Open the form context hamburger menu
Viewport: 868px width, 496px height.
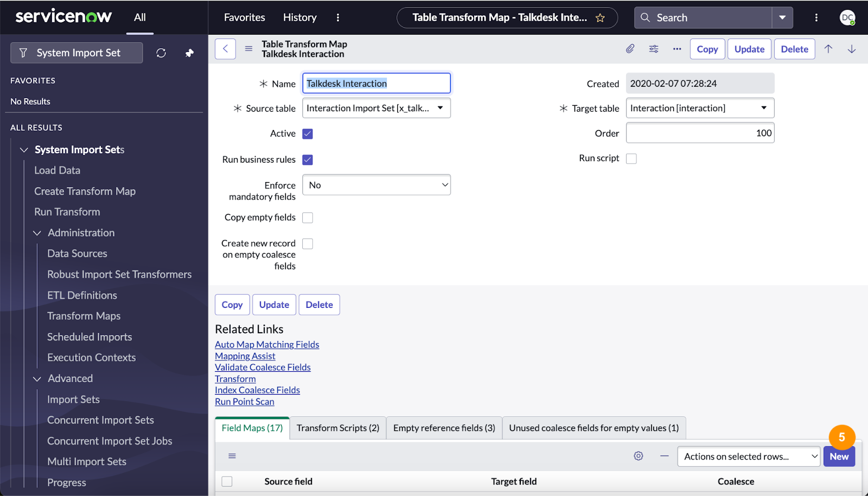(x=248, y=49)
